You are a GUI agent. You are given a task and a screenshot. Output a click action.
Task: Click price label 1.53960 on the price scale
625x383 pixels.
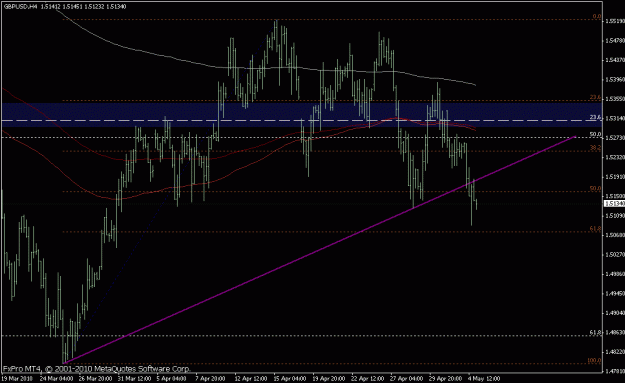coord(615,80)
